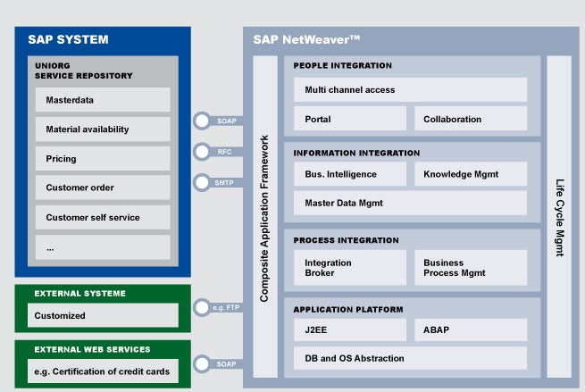Image resolution: width=585 pixels, height=392 pixels.
Task: Click the upper SOAP connector circle
Action: [202, 121]
